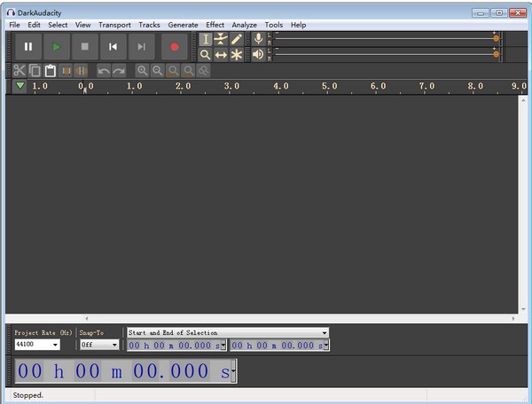The height and width of the screenshot is (404, 532).
Task: Select the Zoom magnifier tool
Action: [x=206, y=55]
